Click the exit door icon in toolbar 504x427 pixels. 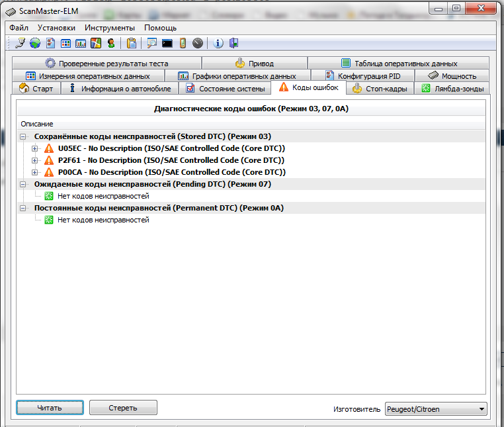233,43
